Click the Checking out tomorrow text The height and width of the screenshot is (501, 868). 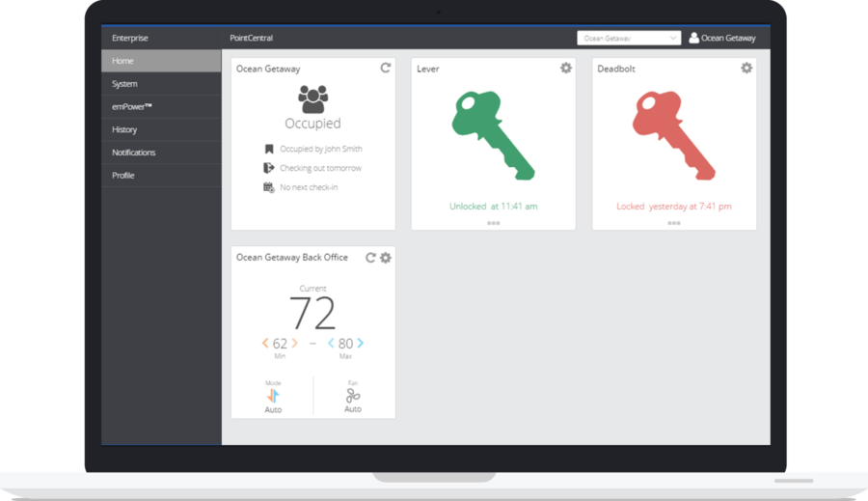click(x=320, y=168)
